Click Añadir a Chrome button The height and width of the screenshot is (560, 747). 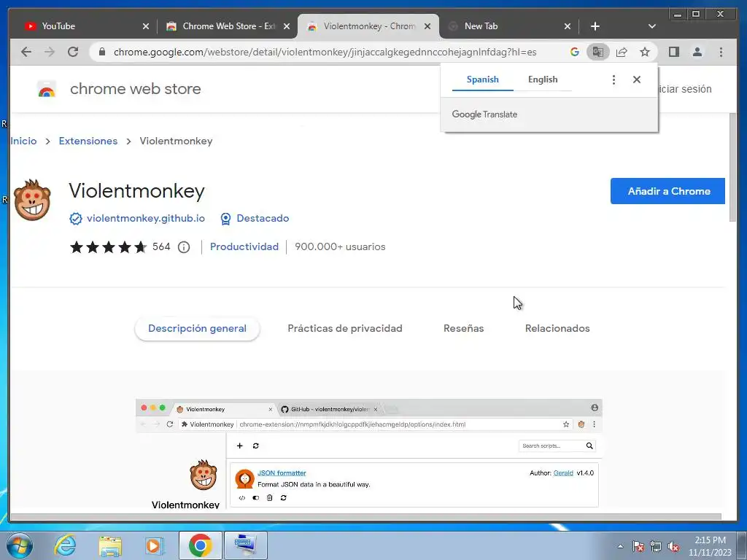(x=667, y=191)
